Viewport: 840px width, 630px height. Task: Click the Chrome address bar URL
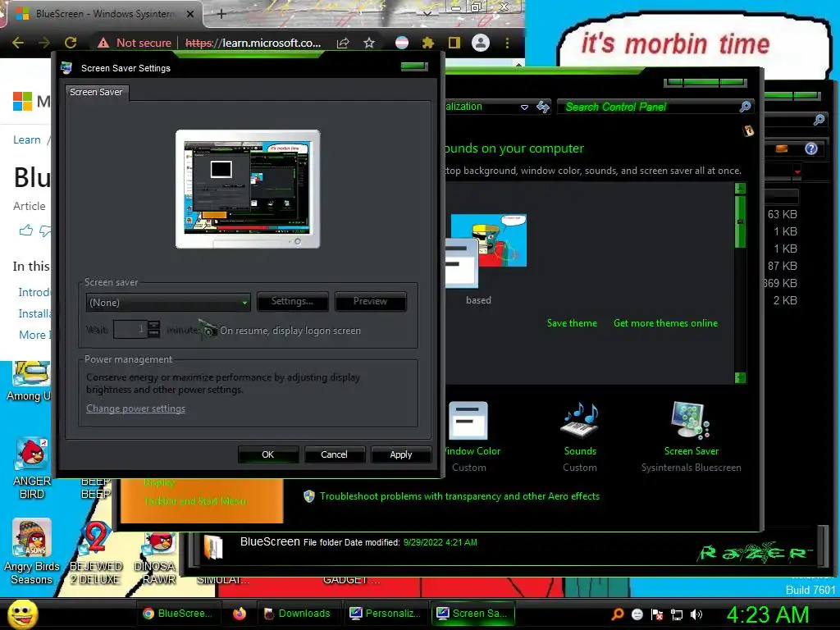253,43
